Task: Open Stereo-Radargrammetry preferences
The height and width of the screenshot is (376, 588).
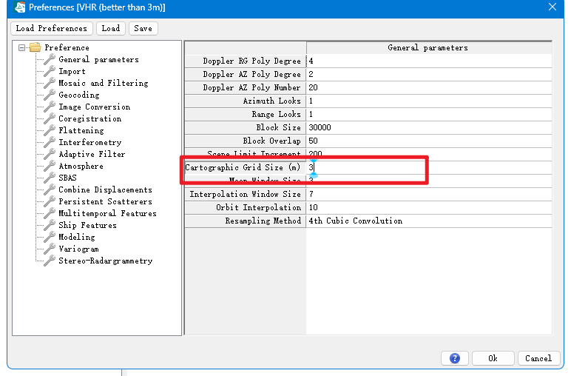Action: click(106, 261)
